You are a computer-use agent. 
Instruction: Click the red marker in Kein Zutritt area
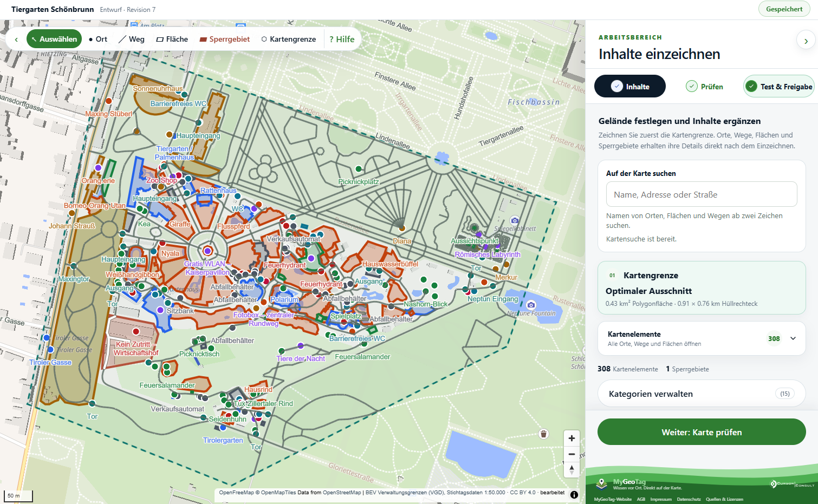pos(136,331)
